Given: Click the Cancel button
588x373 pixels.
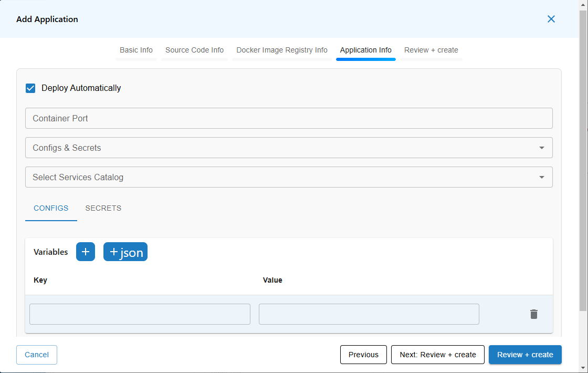Looking at the screenshot, I should 37,355.
